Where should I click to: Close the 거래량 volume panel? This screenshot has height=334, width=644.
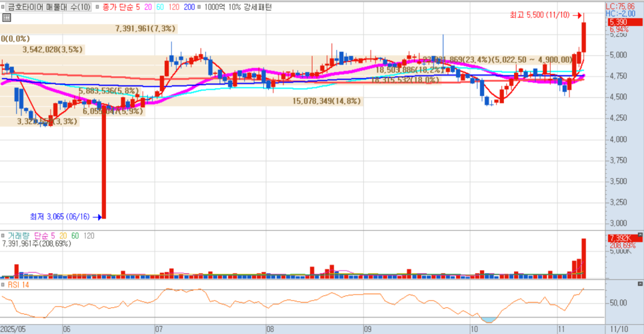coord(640,234)
